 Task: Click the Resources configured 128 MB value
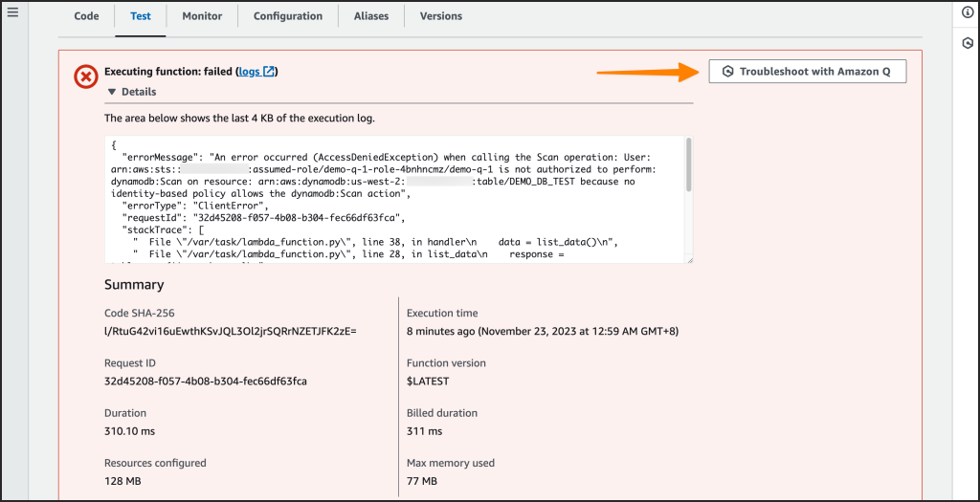122,481
